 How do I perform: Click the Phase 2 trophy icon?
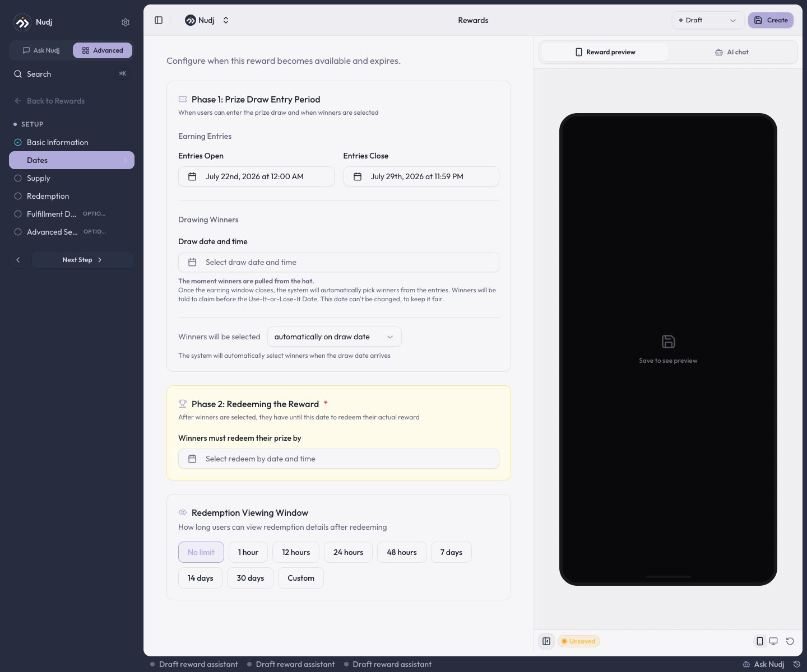pyautogui.click(x=183, y=404)
